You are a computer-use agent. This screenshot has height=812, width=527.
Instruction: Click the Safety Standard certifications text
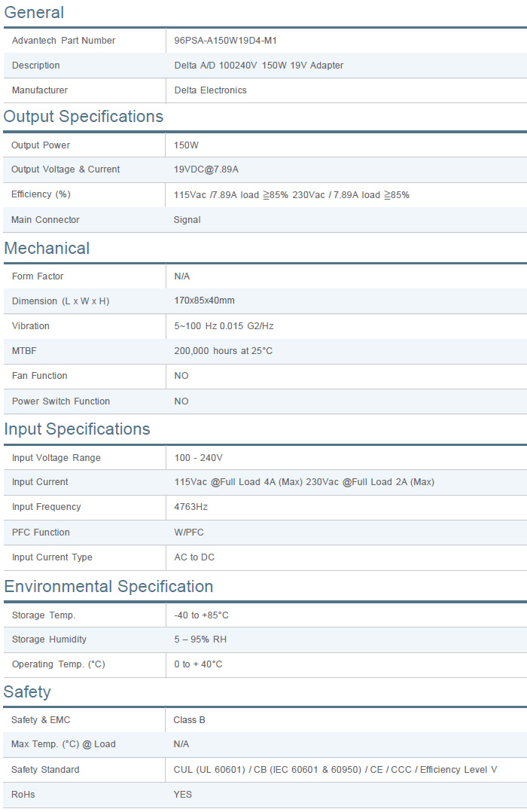coord(335,770)
